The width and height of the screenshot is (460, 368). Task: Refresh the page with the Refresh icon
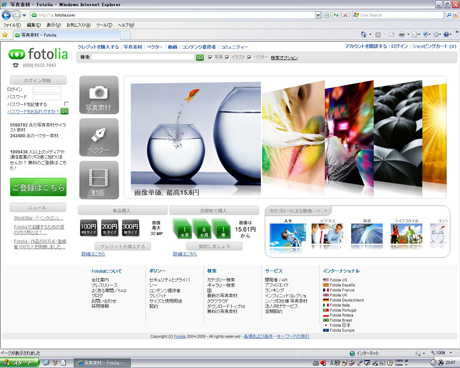click(x=336, y=15)
